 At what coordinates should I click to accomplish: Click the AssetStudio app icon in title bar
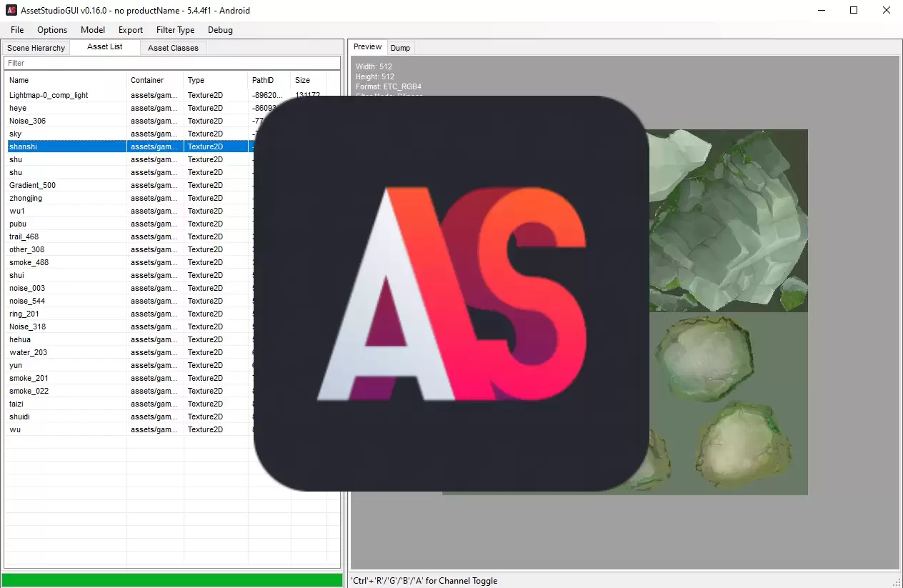tap(11, 11)
